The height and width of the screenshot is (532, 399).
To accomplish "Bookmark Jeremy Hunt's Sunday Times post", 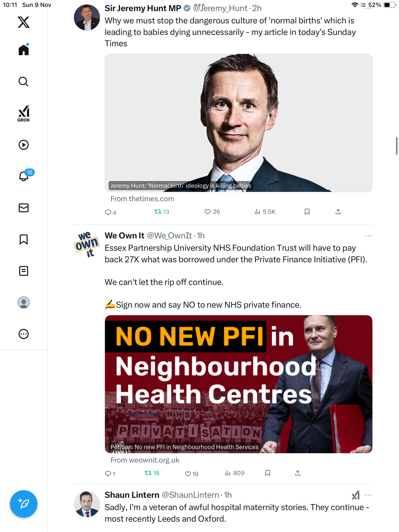I will (x=307, y=212).
